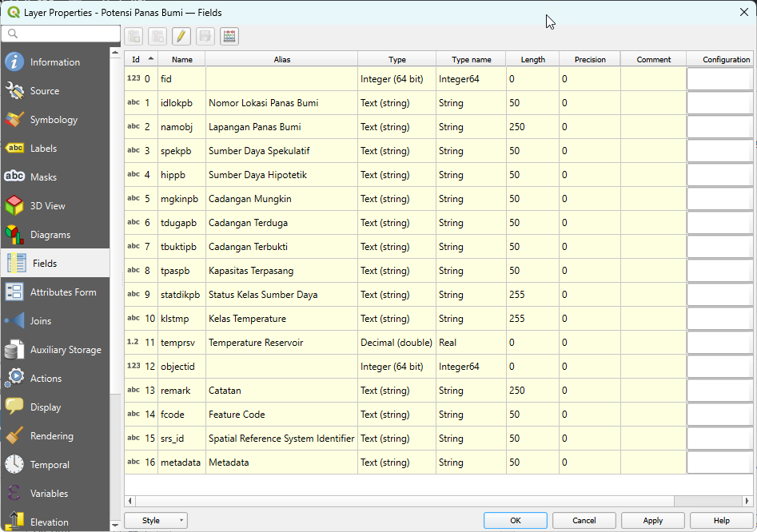This screenshot has width=757, height=532.
Task: Click the Type name column header
Action: coord(471,59)
